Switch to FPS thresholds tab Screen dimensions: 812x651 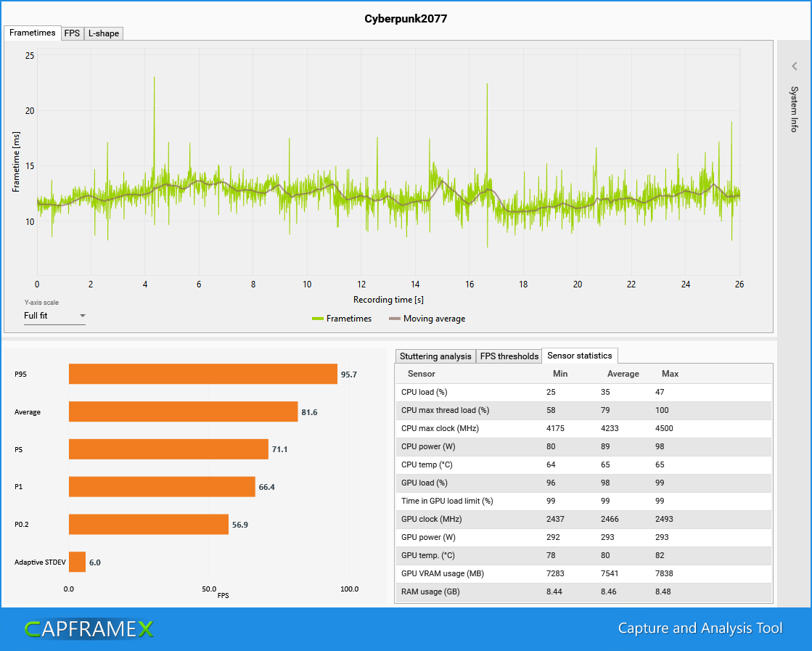click(509, 356)
